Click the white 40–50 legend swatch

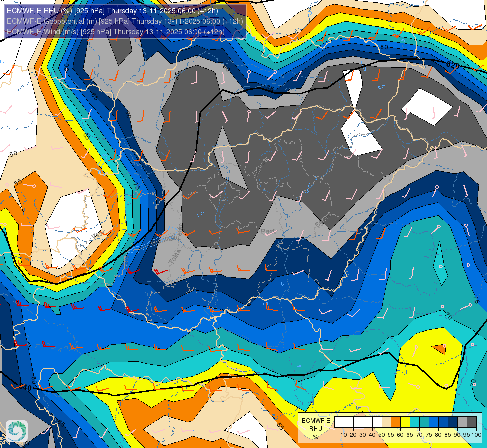(x=377, y=422)
